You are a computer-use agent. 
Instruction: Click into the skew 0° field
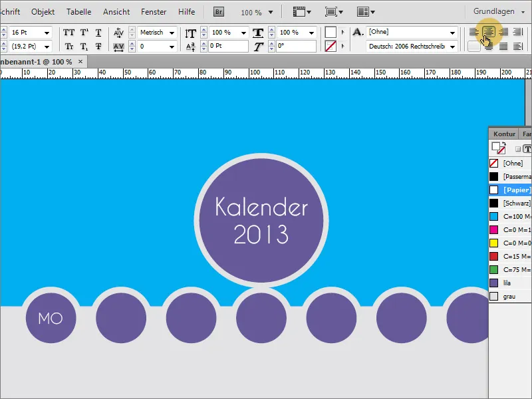(296, 46)
